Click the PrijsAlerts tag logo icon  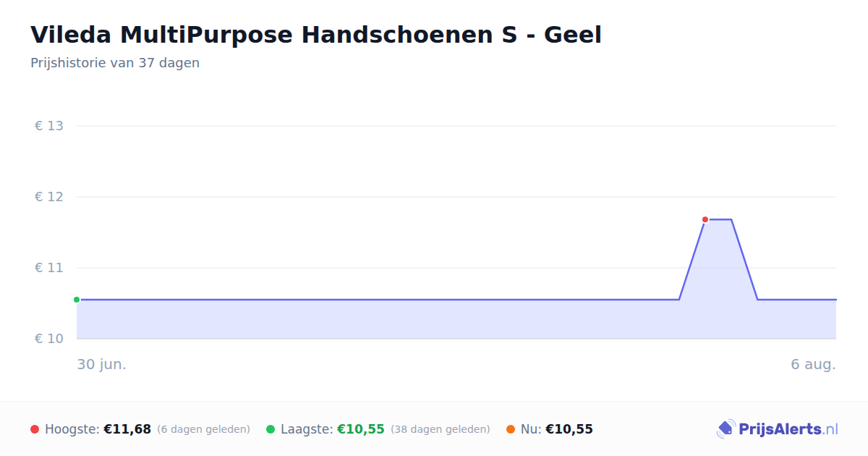point(726,429)
